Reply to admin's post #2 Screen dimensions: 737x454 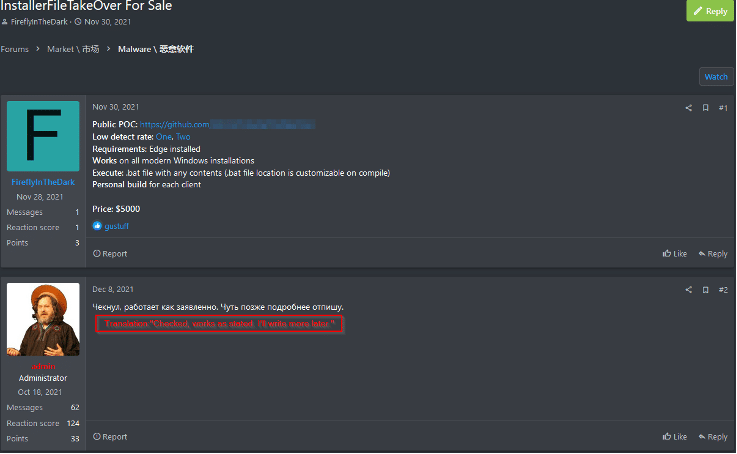713,437
